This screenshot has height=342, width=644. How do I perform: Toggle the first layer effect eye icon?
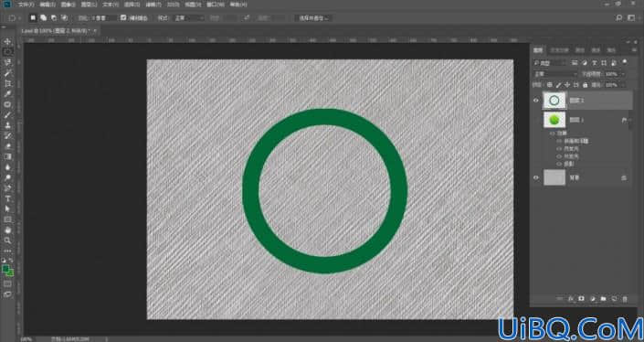[x=559, y=141]
